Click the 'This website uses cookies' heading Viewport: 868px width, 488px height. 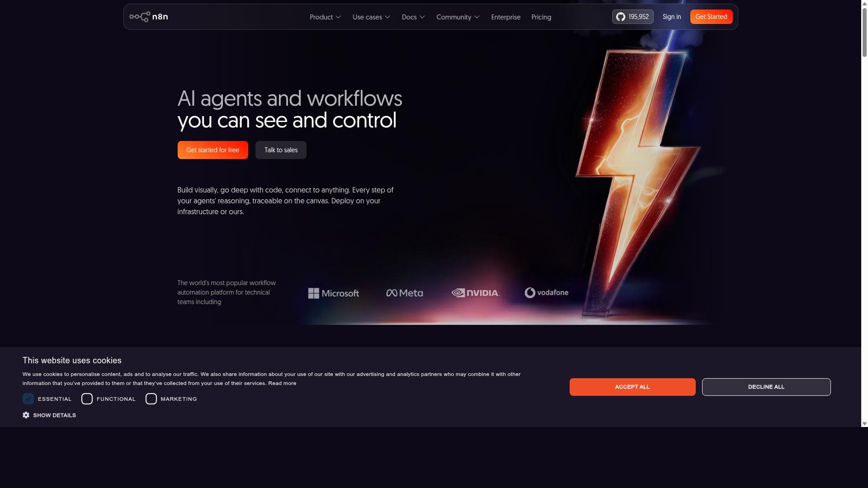72,361
